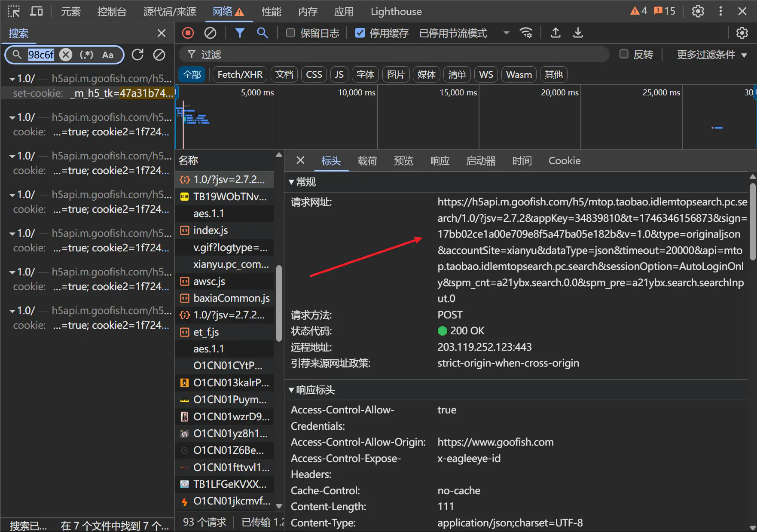Clear the network log

[210, 33]
